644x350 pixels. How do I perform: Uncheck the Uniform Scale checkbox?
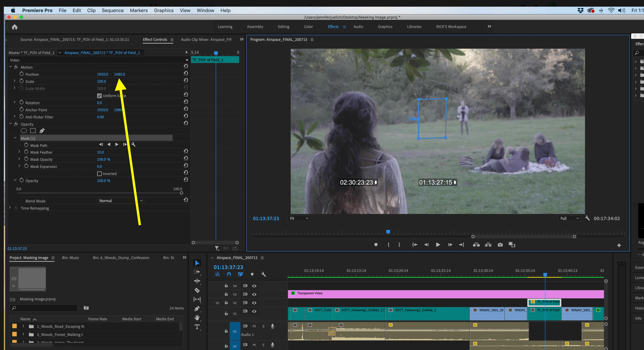[100, 96]
